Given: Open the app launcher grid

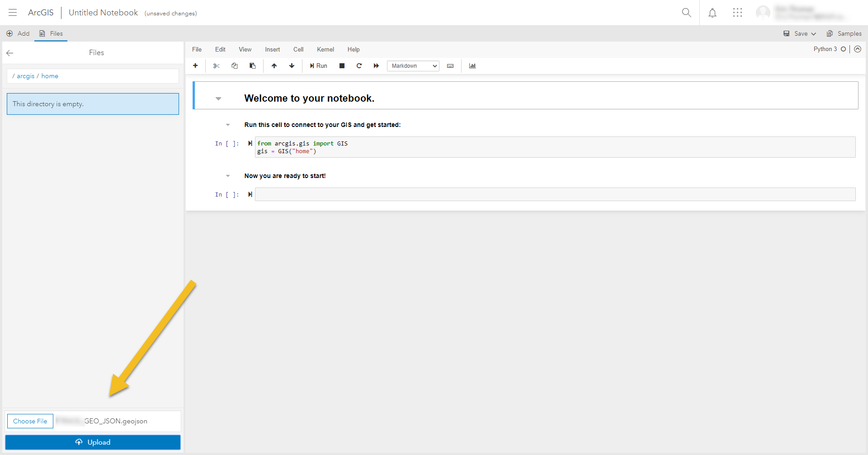Looking at the screenshot, I should (737, 13).
